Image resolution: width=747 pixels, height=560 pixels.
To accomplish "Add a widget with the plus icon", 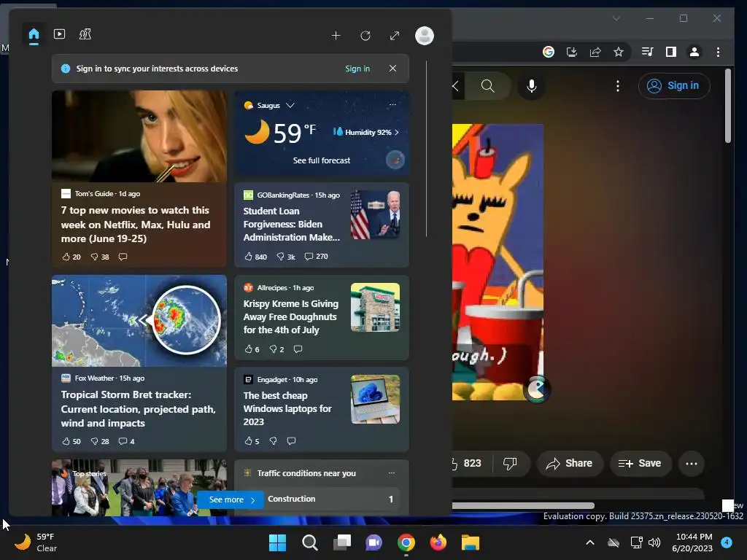I will tap(336, 36).
